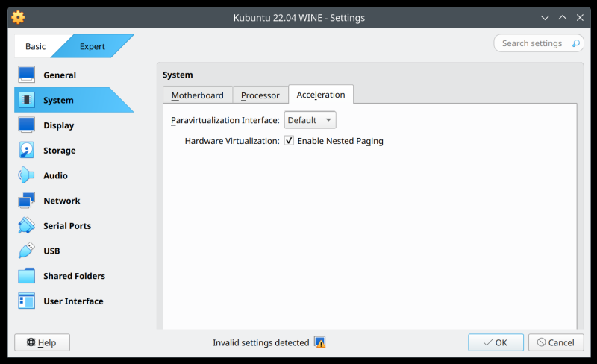
Task: Switch to Expert settings mode
Action: pyautogui.click(x=92, y=46)
